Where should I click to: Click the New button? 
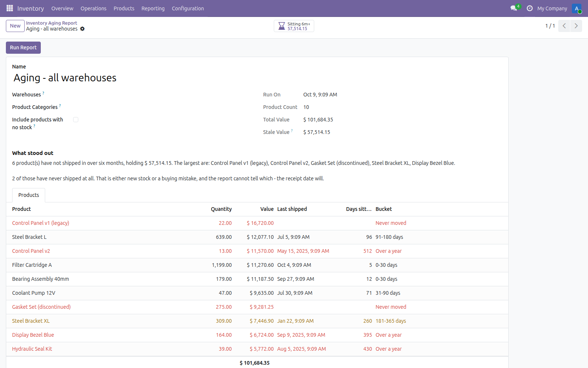pyautogui.click(x=15, y=26)
